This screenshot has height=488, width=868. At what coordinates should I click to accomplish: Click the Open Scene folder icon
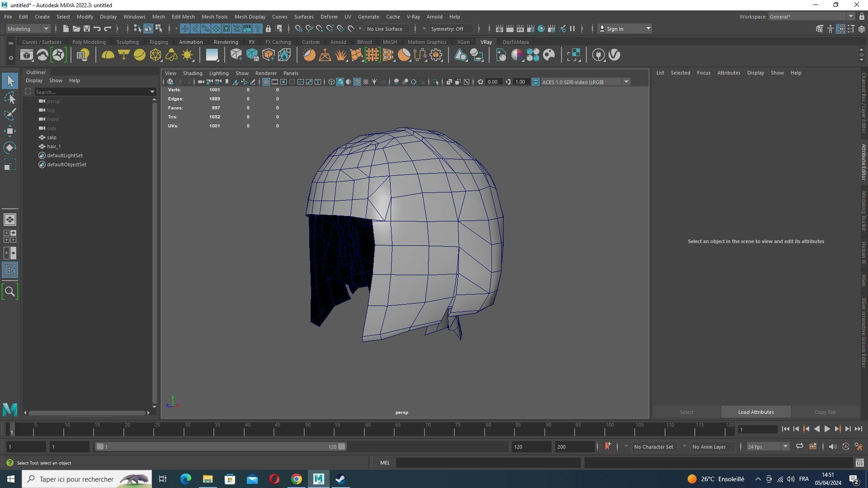tap(76, 28)
